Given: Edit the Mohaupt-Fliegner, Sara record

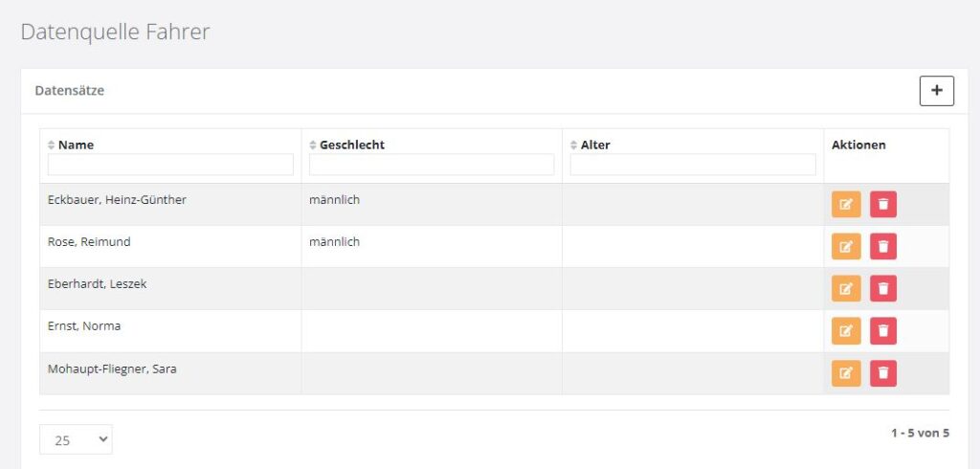Looking at the screenshot, I should tap(846, 373).
